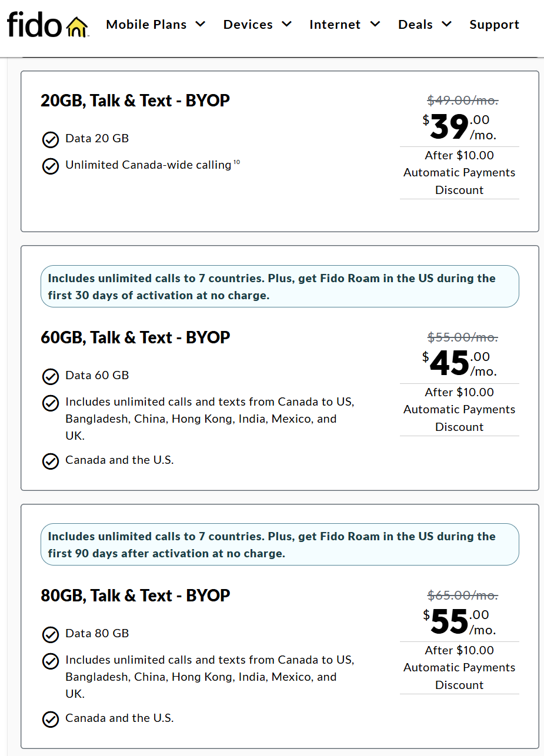The width and height of the screenshot is (544, 756).
Task: Click the footnote 10 superscript reference
Action: click(236, 161)
